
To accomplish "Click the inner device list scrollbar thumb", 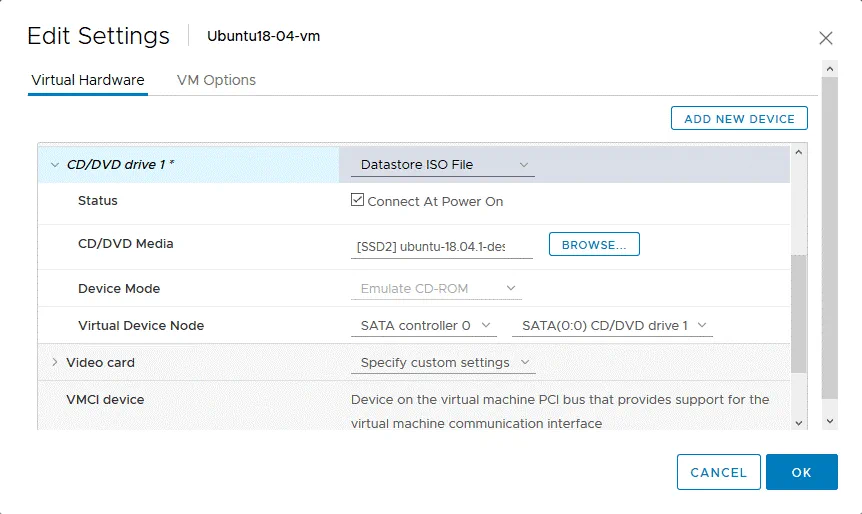I will [x=798, y=310].
